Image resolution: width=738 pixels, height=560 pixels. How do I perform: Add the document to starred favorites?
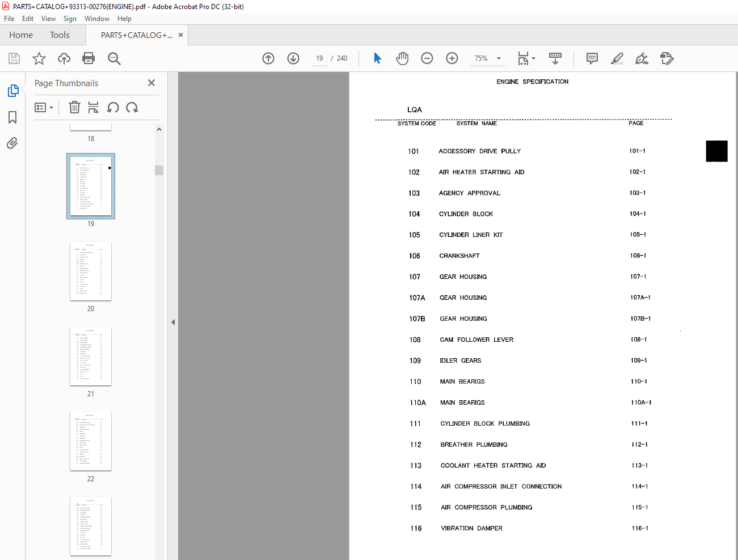(x=39, y=58)
